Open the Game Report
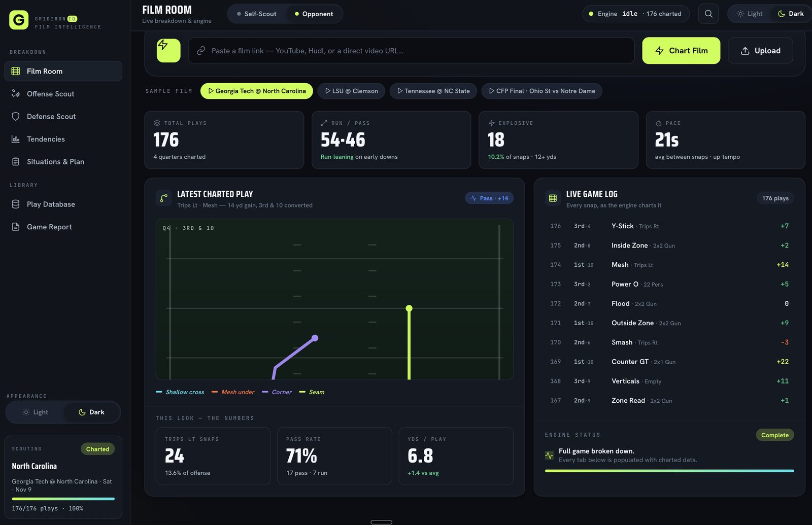 tap(63, 227)
